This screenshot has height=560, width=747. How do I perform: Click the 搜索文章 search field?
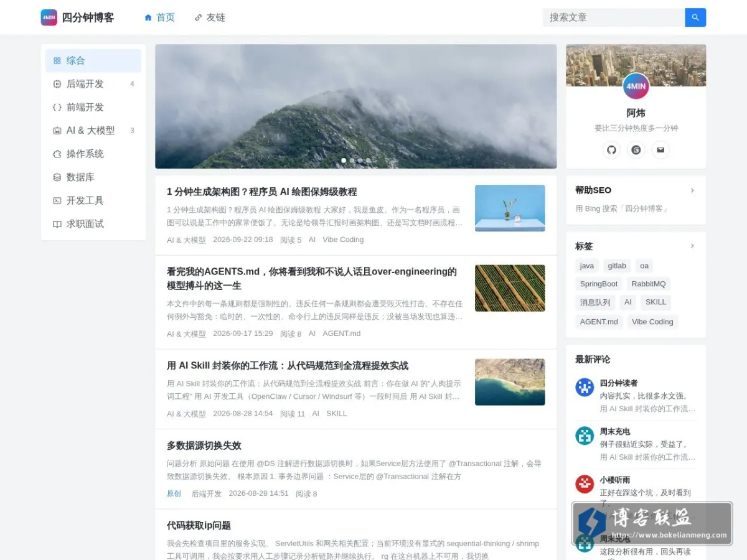[614, 17]
